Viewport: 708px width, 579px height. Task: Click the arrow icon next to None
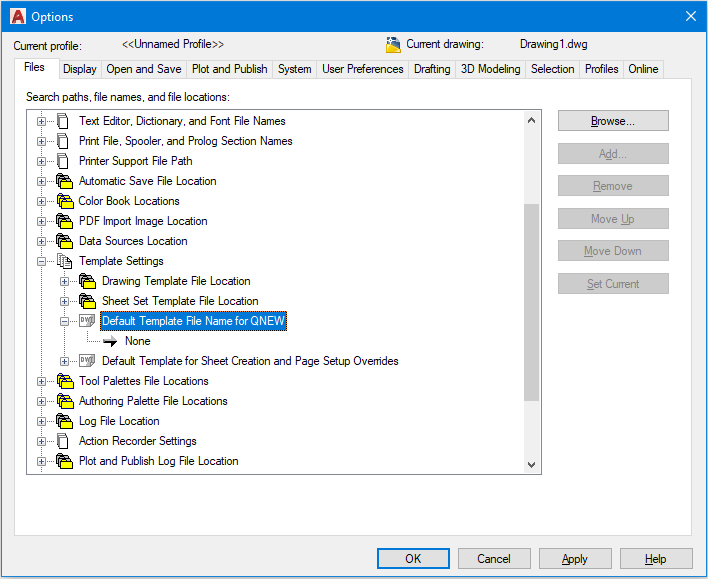(110, 341)
